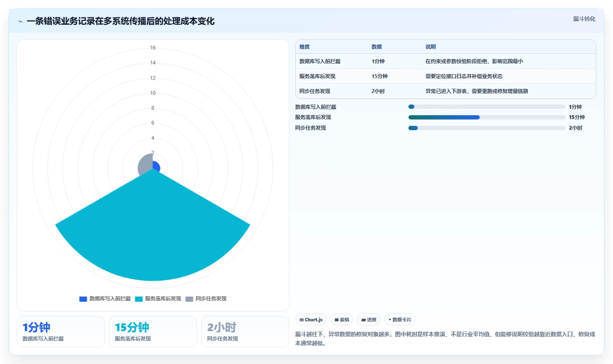613x364 pixels.
Task: Select table cell 服务落库后发现
Action: click(x=317, y=76)
